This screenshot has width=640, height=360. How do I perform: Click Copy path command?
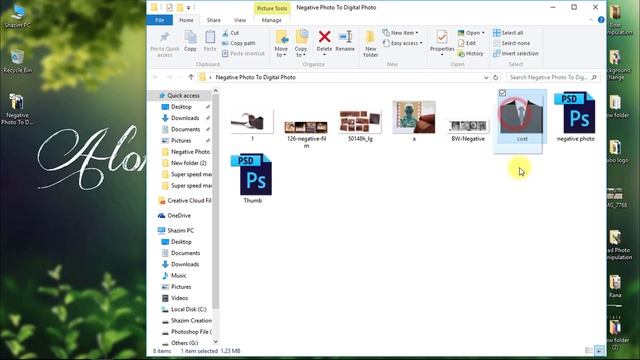pyautogui.click(x=239, y=43)
